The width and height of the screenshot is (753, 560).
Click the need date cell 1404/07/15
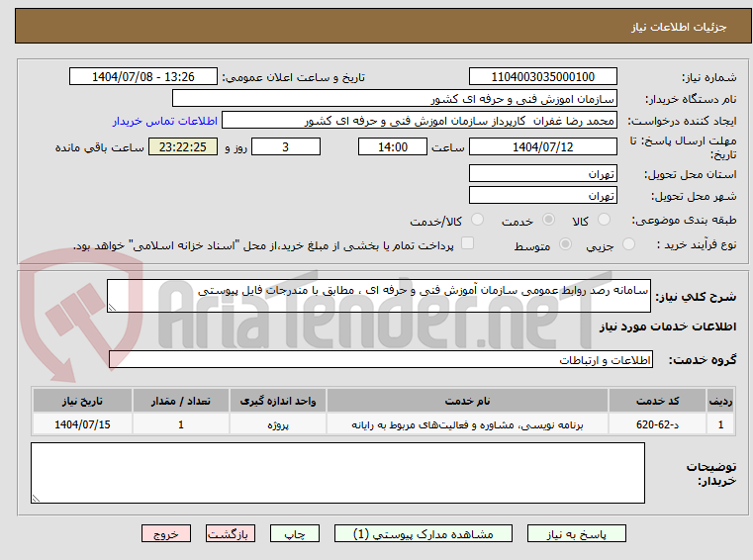(82, 424)
